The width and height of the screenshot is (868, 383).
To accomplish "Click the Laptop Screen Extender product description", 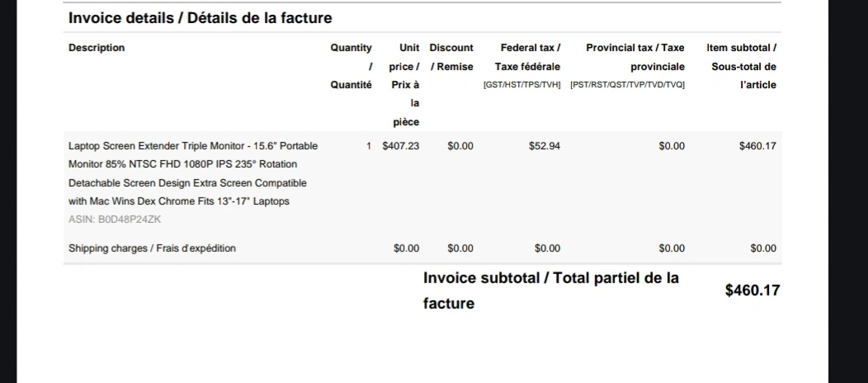I will (192, 174).
